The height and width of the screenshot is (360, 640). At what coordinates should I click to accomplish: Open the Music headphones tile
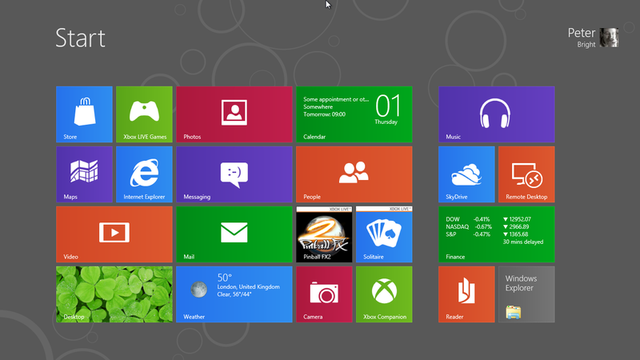(x=496, y=114)
